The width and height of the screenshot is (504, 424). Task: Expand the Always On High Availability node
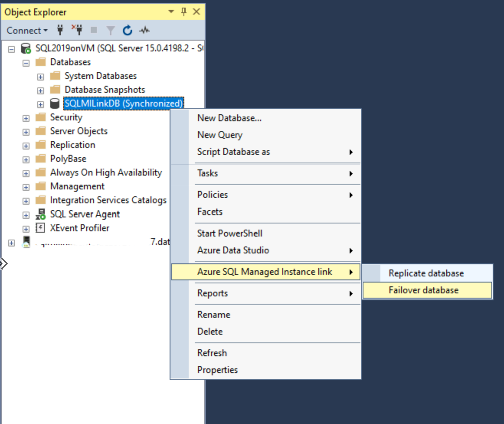coord(25,173)
